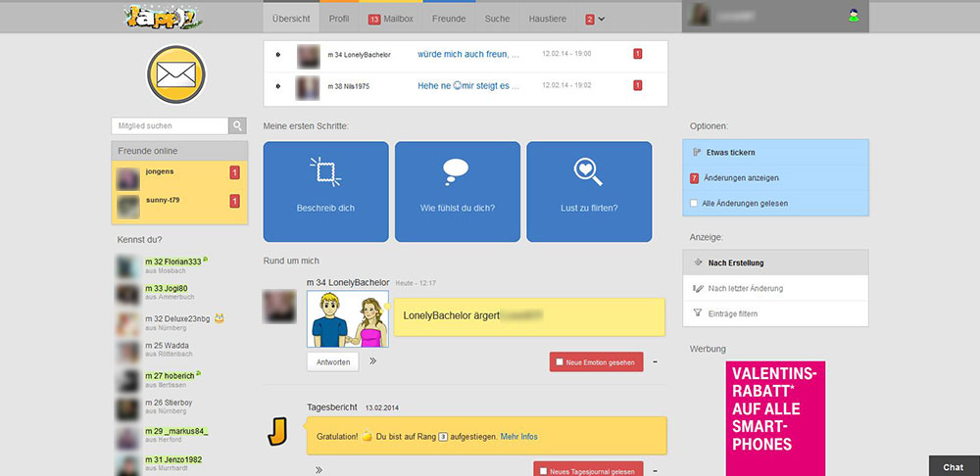Open the Lust zu flirten heart-magnifier tile
Image resolution: width=980 pixels, height=476 pixels.
tap(588, 191)
